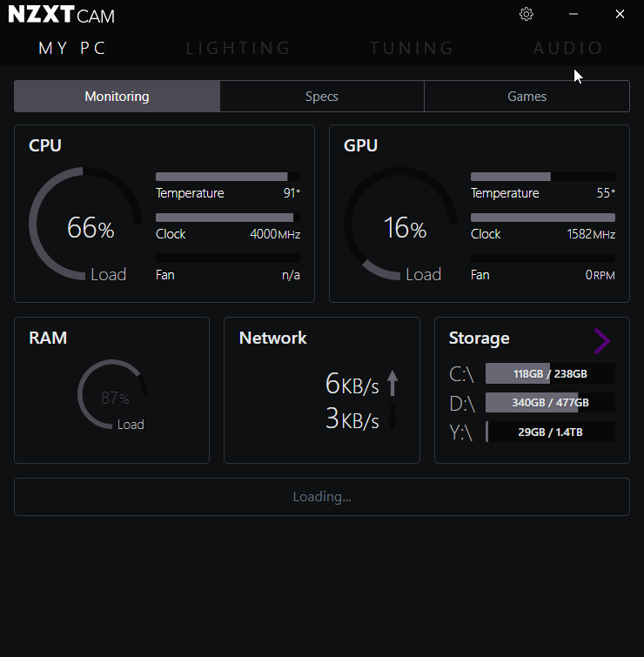
Task: Open the Specs tab
Action: (x=321, y=97)
